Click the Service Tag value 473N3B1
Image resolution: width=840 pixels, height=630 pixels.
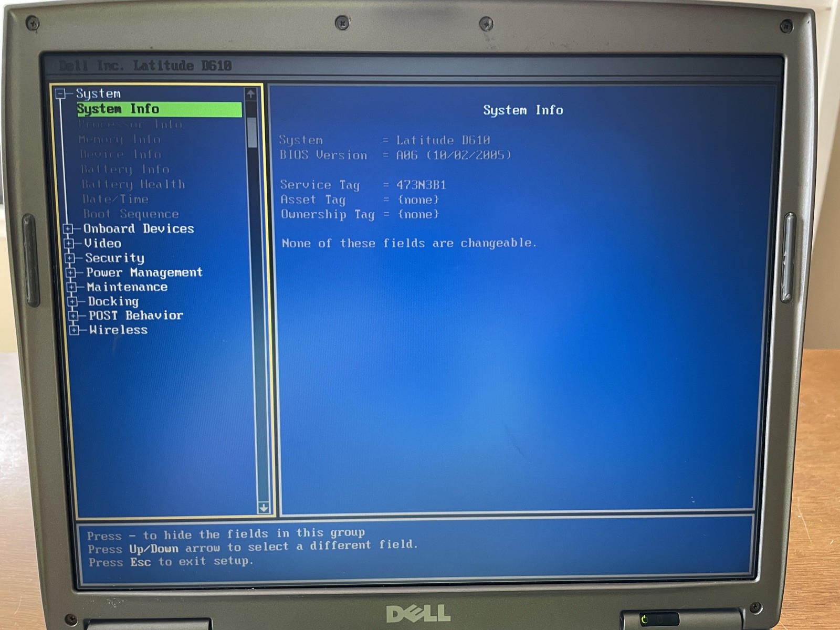point(421,185)
